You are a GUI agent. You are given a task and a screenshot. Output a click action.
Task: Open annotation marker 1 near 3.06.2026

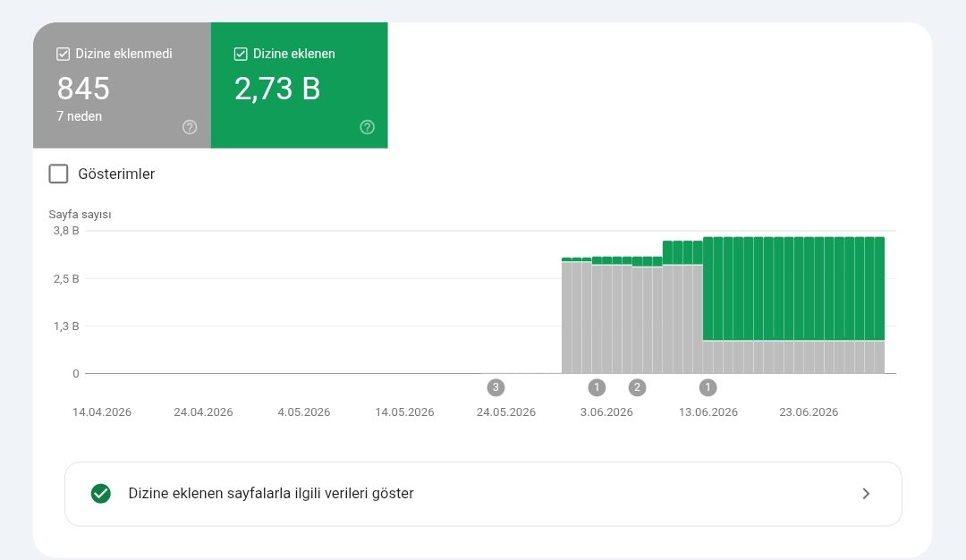pyautogui.click(x=597, y=387)
